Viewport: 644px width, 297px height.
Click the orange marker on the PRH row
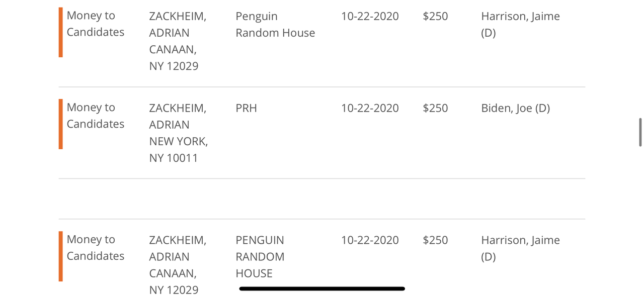[61, 124]
